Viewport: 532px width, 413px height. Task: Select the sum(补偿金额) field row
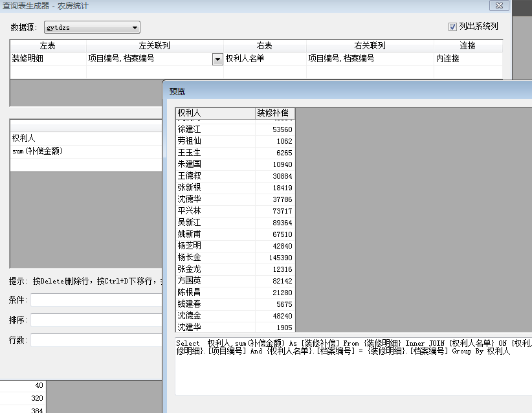pyautogui.click(x=84, y=151)
